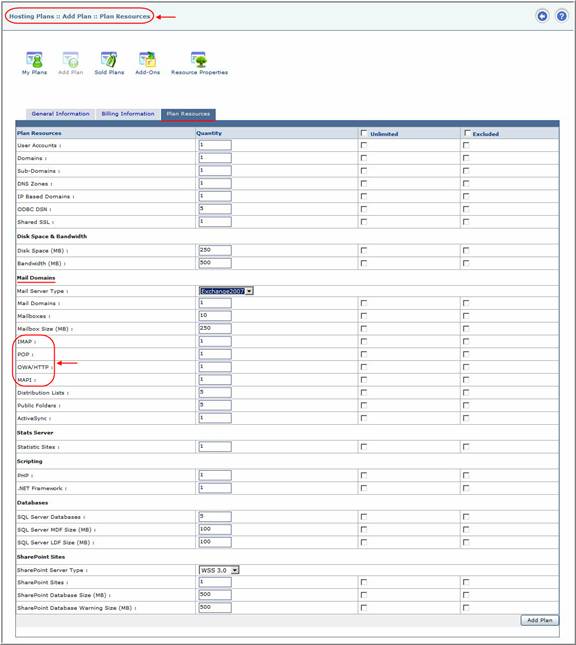Check the Unlimited header checkbox
This screenshot has width=576, height=645.
click(364, 133)
